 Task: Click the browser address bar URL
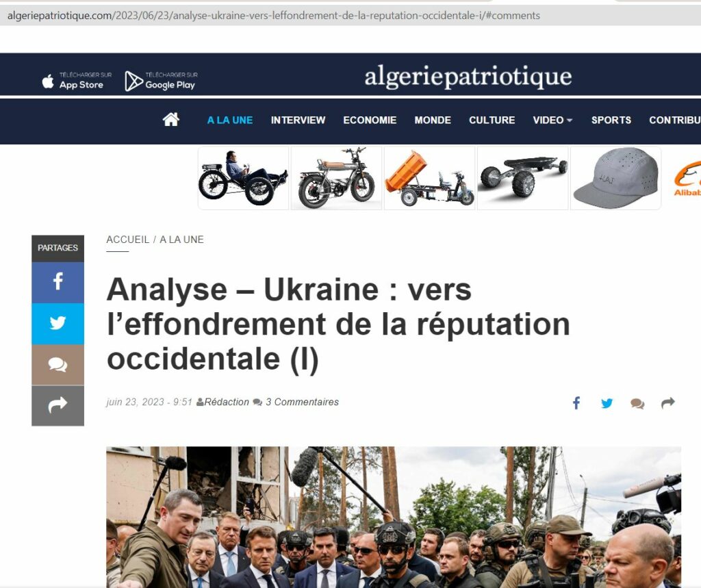click(274, 16)
